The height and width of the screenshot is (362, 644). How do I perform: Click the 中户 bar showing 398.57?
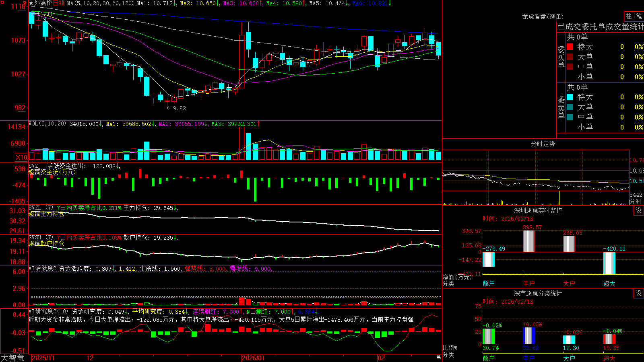(x=529, y=241)
